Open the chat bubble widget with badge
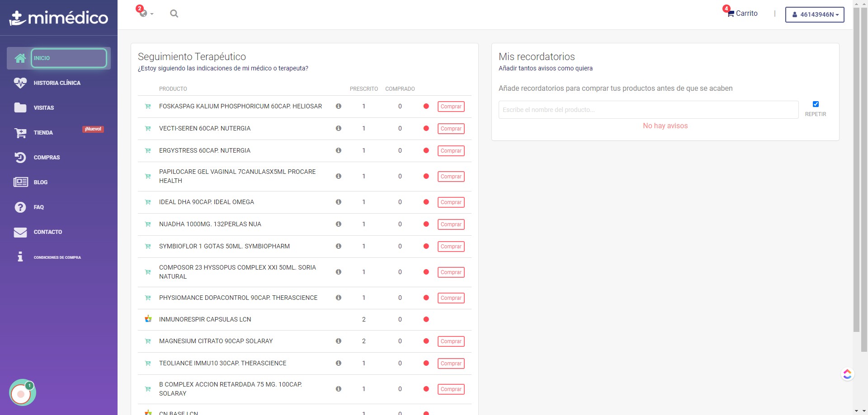Screen dimensions: 868x415 pyautogui.click(x=22, y=392)
